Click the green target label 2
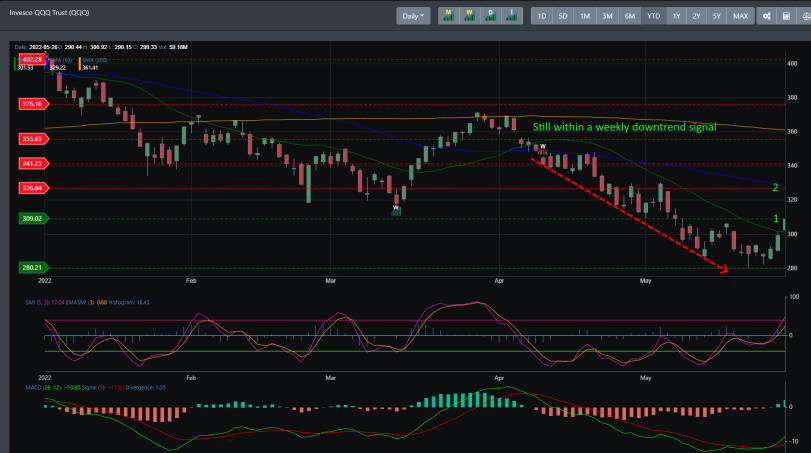This screenshot has height=453, width=811. (775, 187)
